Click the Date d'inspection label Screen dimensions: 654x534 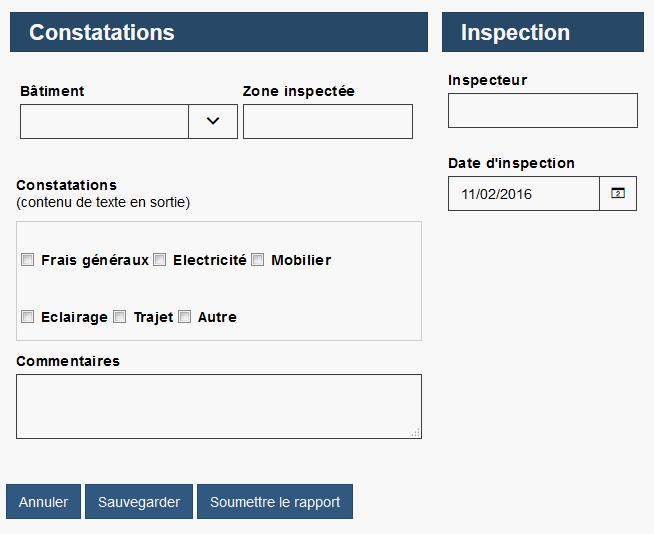[511, 163]
